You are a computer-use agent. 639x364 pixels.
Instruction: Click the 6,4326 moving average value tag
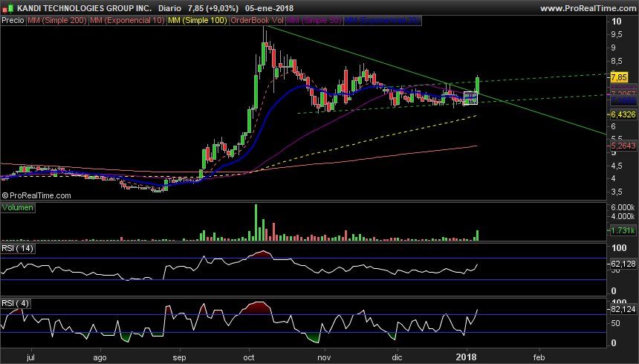pyautogui.click(x=623, y=115)
